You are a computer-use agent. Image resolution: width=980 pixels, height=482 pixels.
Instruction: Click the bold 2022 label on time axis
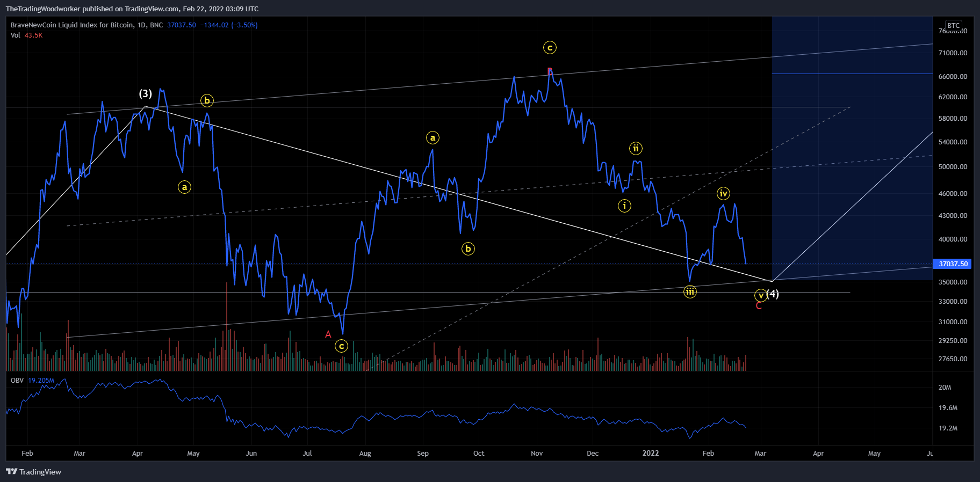[x=651, y=454]
